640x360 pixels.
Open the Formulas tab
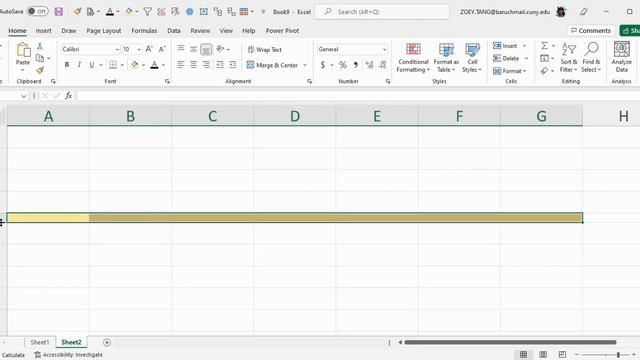144,31
